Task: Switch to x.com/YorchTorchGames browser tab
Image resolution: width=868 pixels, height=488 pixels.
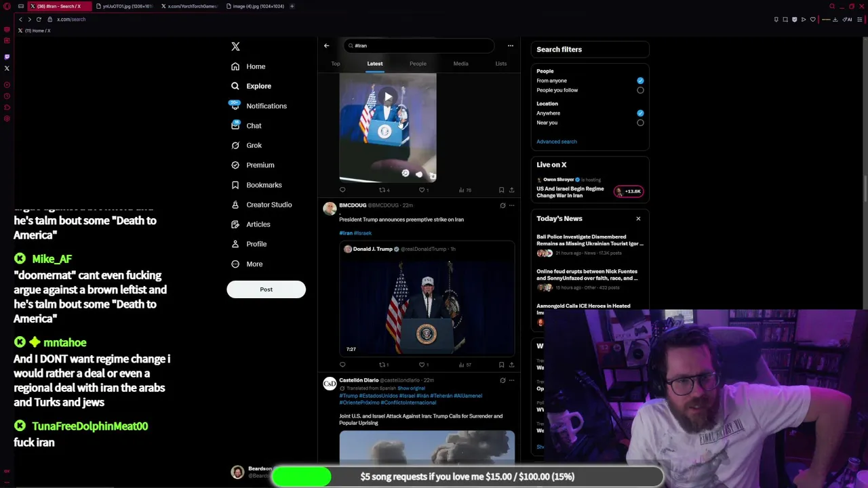Action: tap(190, 6)
